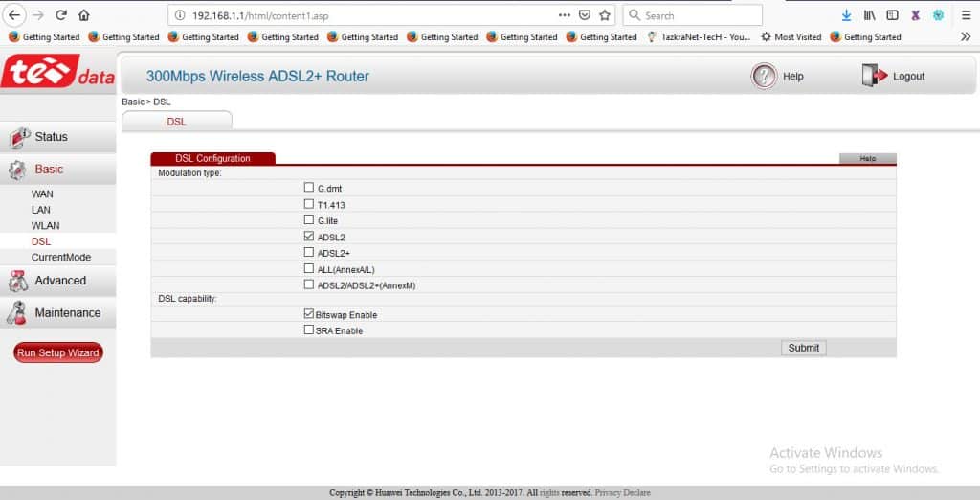Screen dimensions: 980x500
Task: Enable T1.413 modulation checkbox
Action: [x=309, y=204]
